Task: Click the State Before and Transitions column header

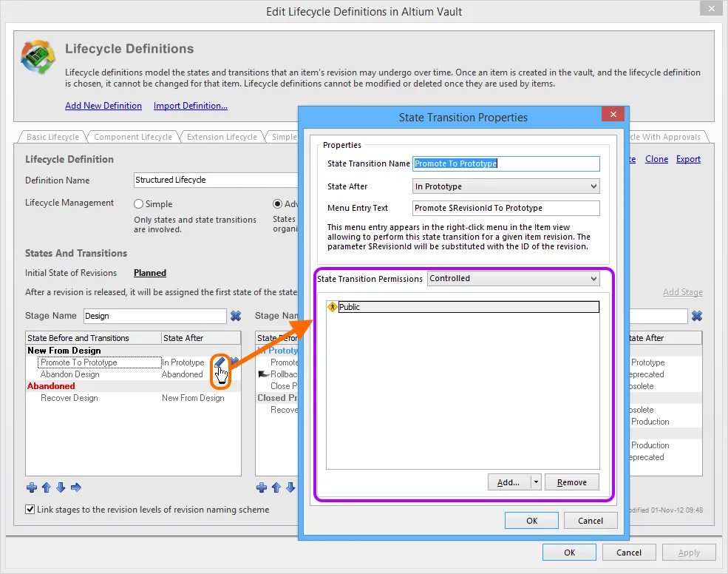Action: [93, 338]
